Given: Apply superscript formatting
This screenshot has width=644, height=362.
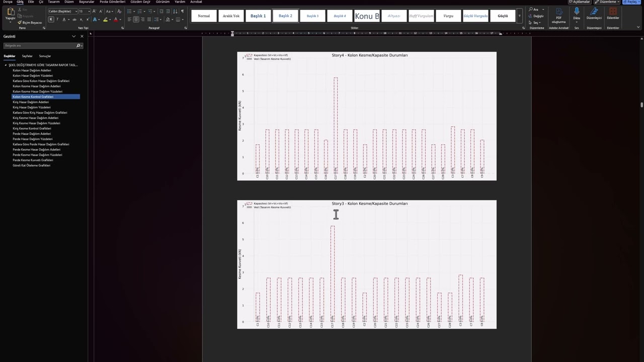Looking at the screenshot, I should click(x=88, y=20).
